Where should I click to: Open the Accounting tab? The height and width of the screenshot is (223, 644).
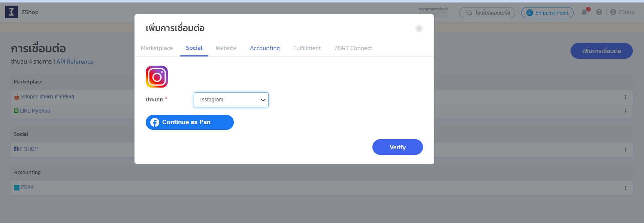tap(265, 48)
